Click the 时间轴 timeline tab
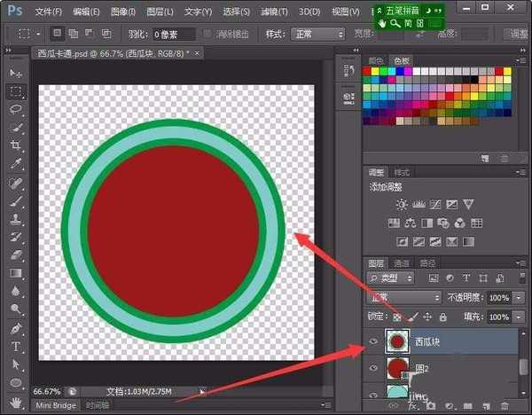 coord(98,405)
